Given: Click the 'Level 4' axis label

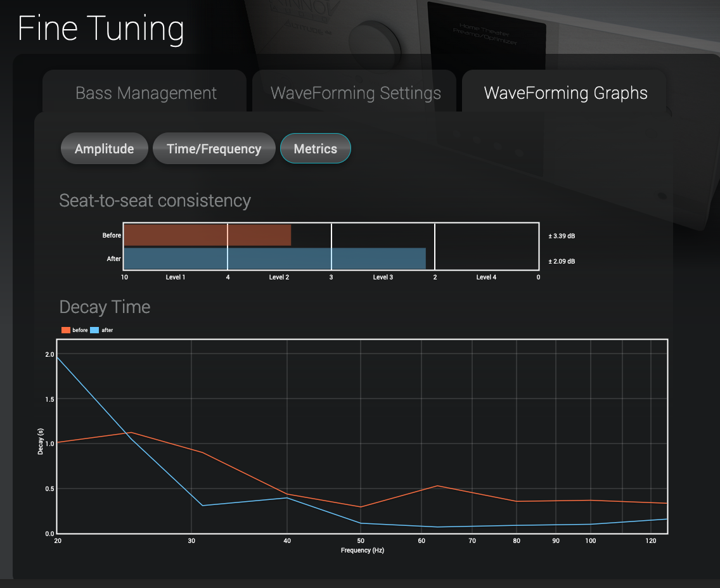Looking at the screenshot, I should (x=486, y=278).
